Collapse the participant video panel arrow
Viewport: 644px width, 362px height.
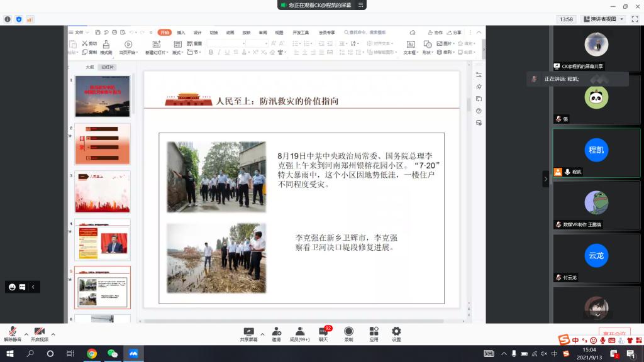point(545,179)
